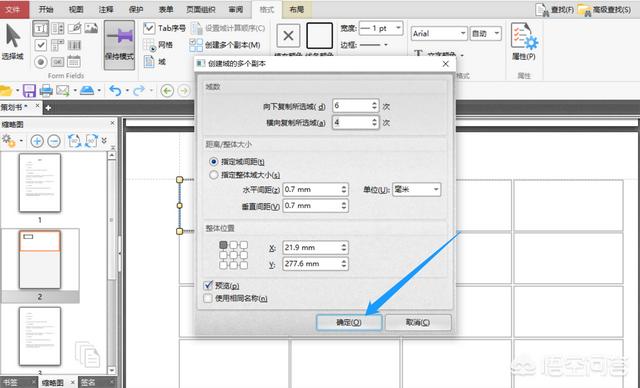Screen dimensions: 640x388
Task: Open the Arial font dropdown
Action: (439, 33)
